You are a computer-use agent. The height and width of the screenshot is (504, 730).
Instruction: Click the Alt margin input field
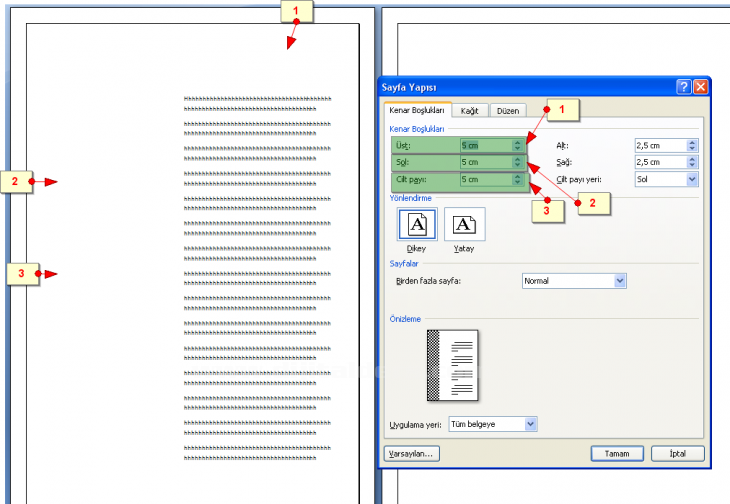(x=661, y=146)
